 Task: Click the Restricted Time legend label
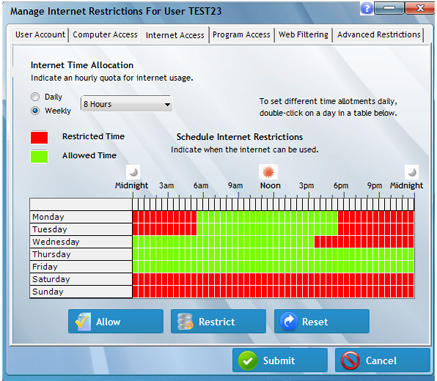point(93,136)
